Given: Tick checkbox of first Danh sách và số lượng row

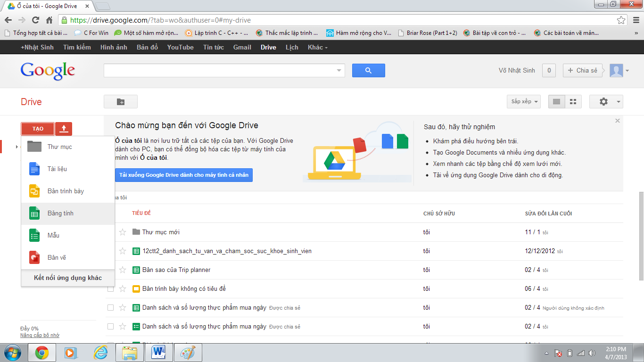Looking at the screenshot, I should pos(110,307).
